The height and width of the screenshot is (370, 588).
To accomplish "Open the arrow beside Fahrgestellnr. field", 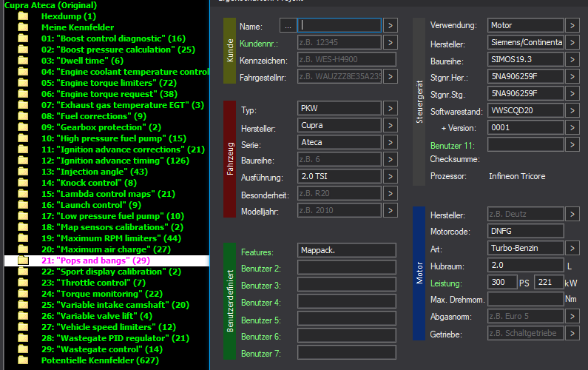I will pos(391,76).
